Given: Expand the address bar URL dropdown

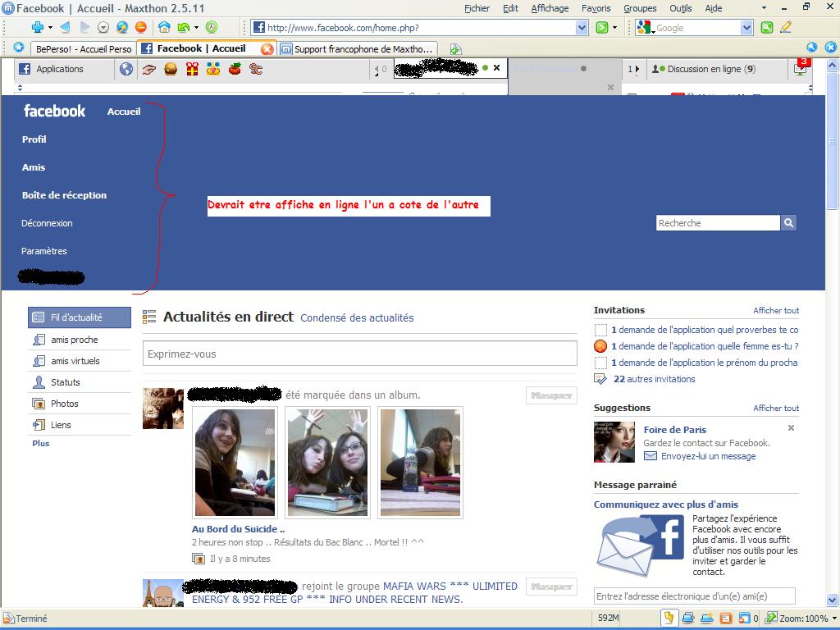Looking at the screenshot, I should pyautogui.click(x=582, y=27).
